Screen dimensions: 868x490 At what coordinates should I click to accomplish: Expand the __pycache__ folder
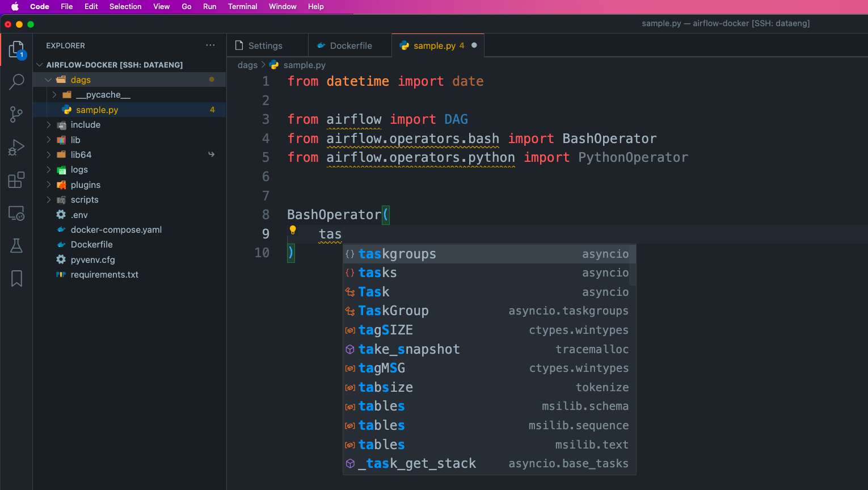[56, 94]
